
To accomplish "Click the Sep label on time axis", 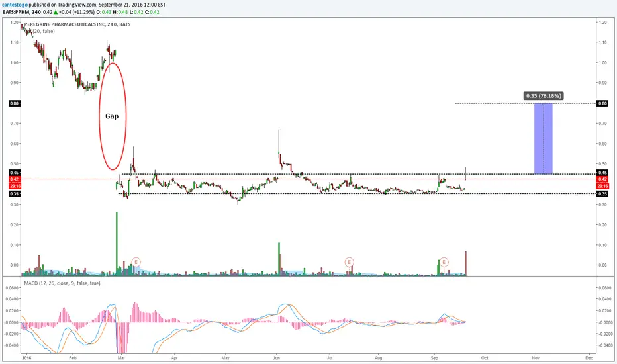I will pyautogui.click(x=434, y=358).
